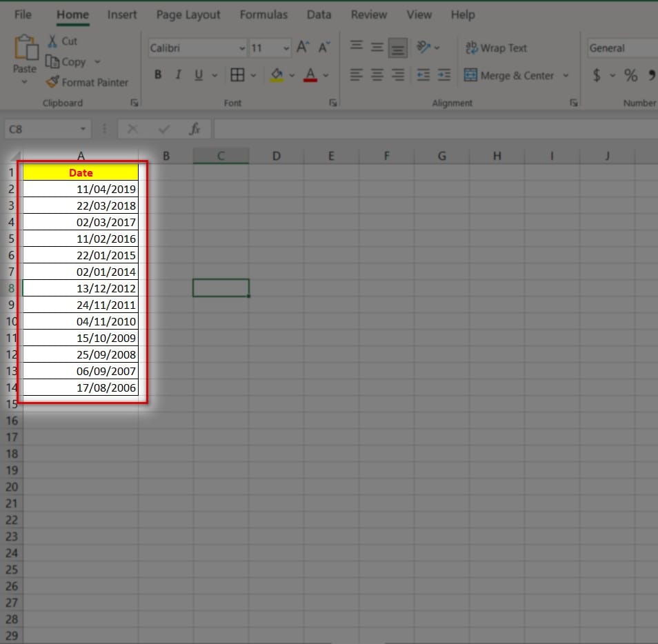Open the General number format dropdown
This screenshot has height=644, width=658.
(x=621, y=48)
